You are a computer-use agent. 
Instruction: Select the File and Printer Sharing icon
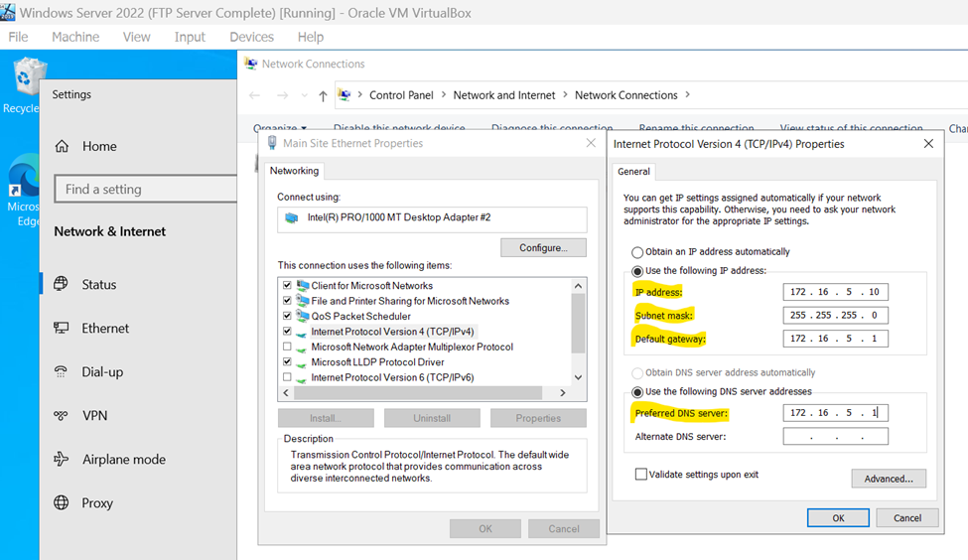(x=302, y=301)
